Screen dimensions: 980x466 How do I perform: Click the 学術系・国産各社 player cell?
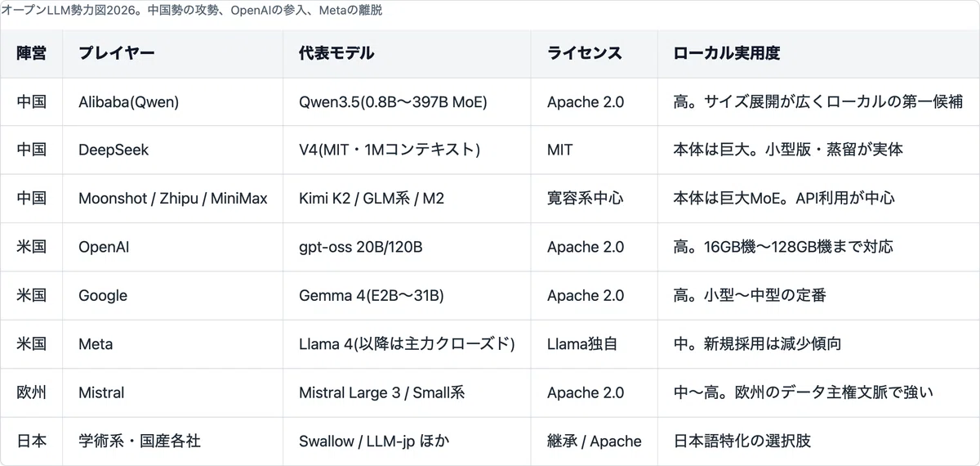point(173,441)
